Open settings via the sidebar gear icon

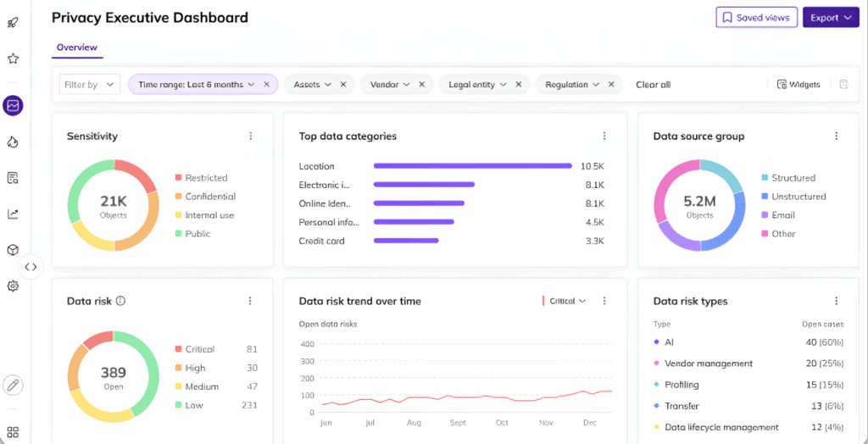point(13,286)
